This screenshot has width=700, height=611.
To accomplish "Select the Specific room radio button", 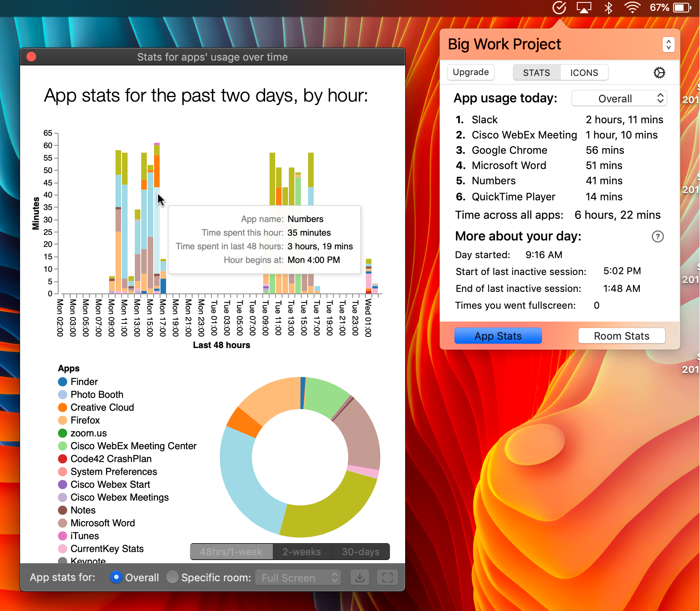I will point(172,577).
